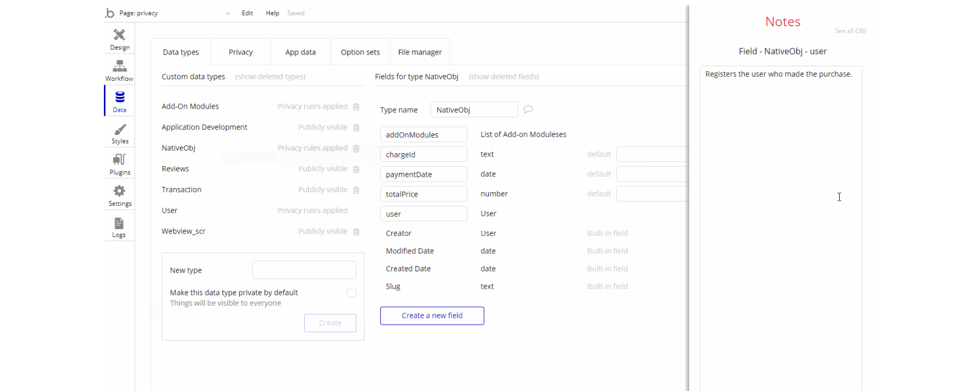Switch to the Privacy tab
Screen dimensions: 980x391
click(x=240, y=52)
